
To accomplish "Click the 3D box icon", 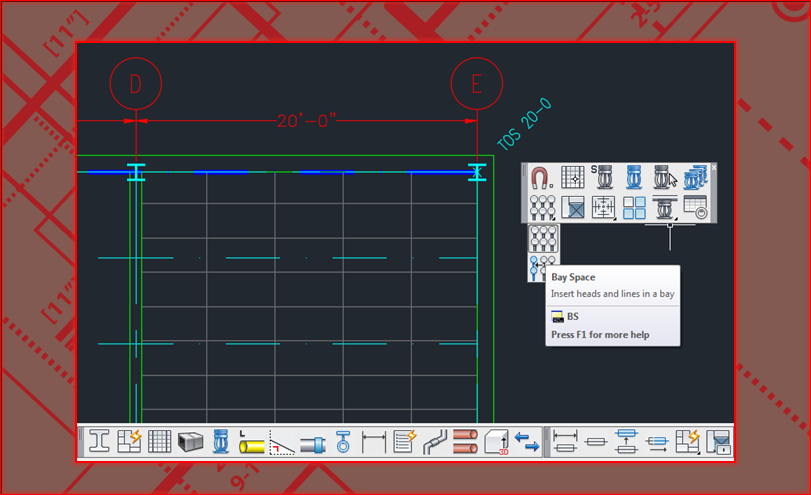I will tap(497, 442).
